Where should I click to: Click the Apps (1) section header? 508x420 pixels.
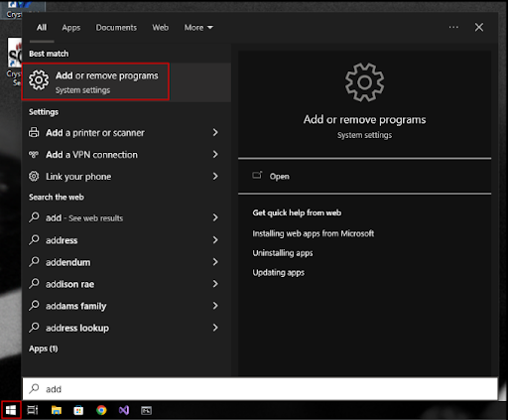tap(44, 349)
